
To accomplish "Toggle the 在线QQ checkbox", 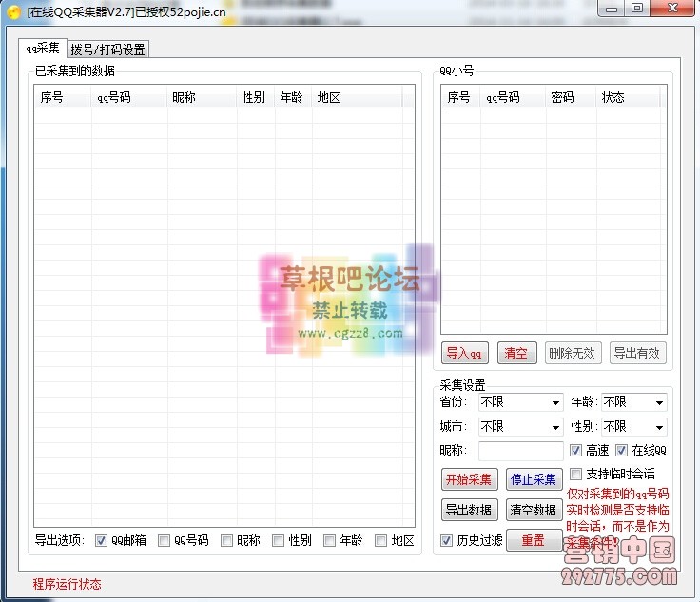I will click(x=621, y=450).
